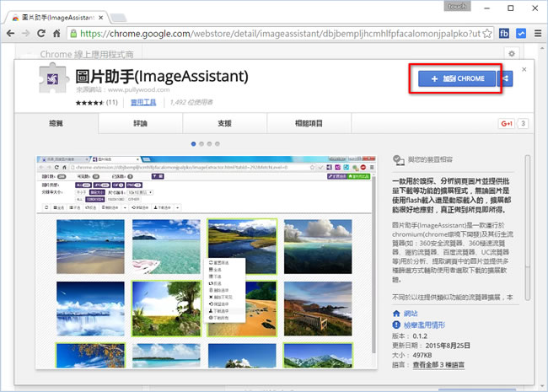
Task: Click the star rating with 11 reviews
Action: click(x=96, y=102)
